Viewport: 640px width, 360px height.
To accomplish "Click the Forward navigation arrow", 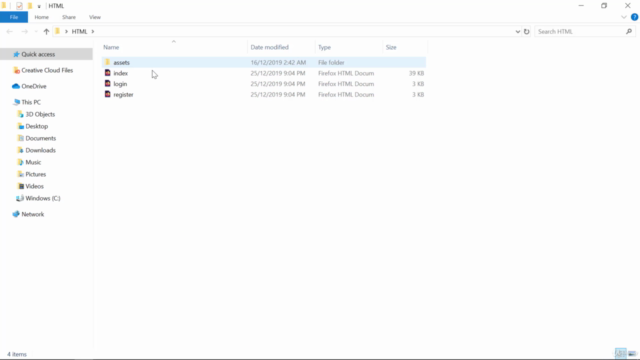I will 24,31.
